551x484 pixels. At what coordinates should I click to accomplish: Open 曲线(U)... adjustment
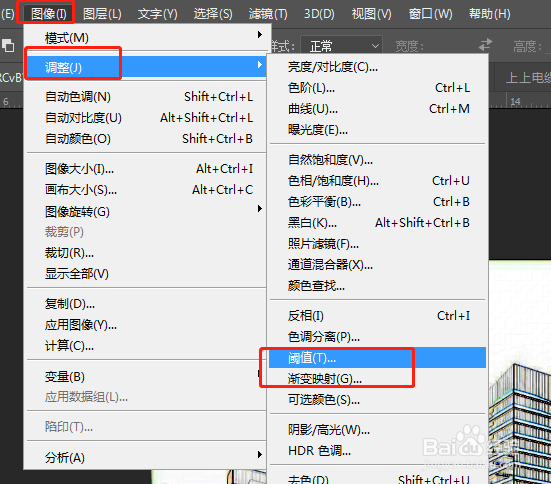click(378, 109)
